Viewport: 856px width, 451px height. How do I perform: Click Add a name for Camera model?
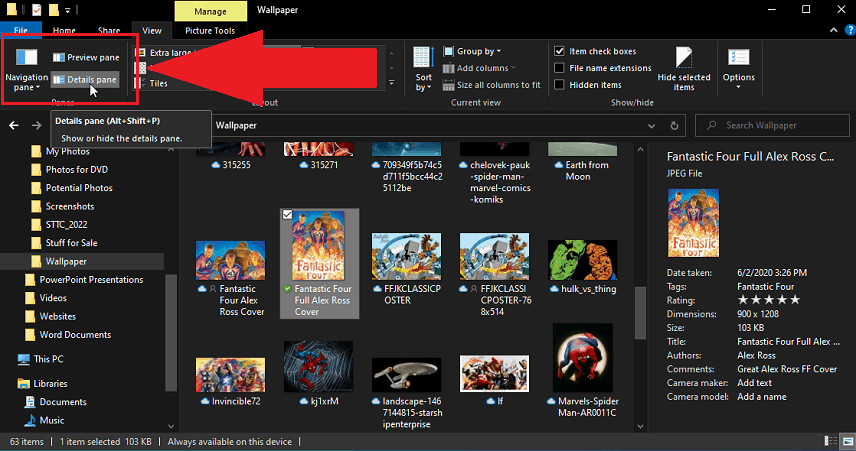(762, 397)
